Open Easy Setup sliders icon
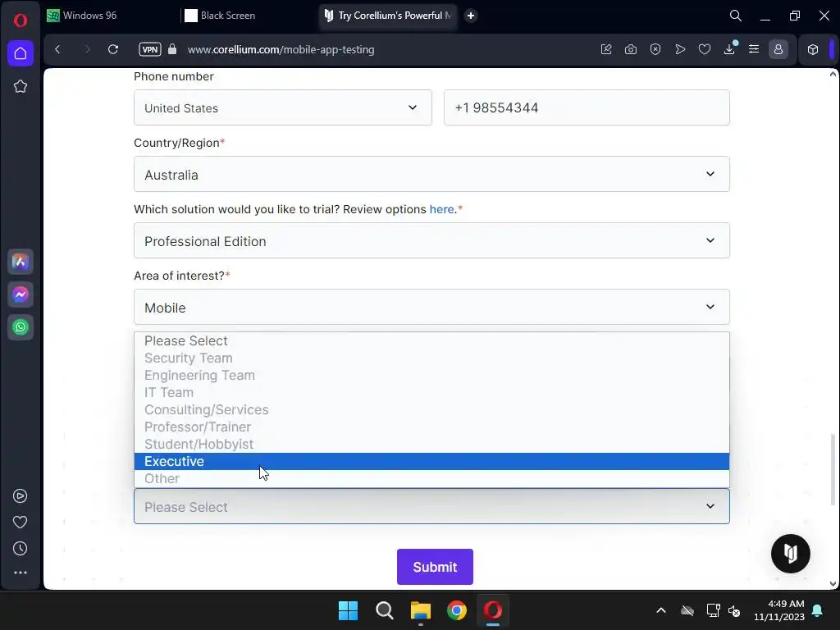 pyautogui.click(x=754, y=49)
